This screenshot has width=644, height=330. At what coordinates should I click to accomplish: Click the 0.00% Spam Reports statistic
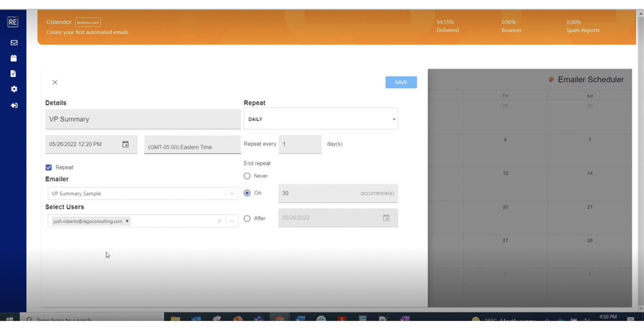tap(583, 26)
